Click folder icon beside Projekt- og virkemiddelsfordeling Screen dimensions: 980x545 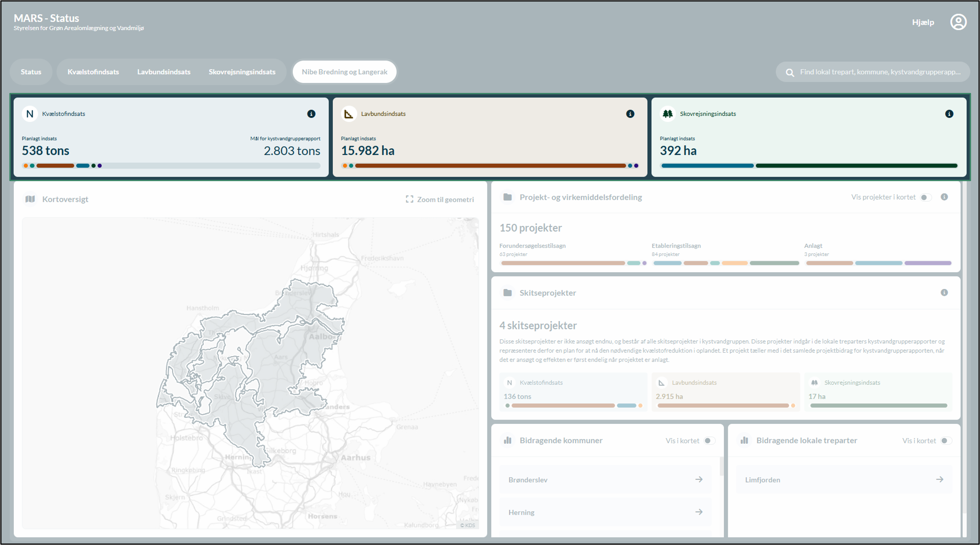coord(507,197)
